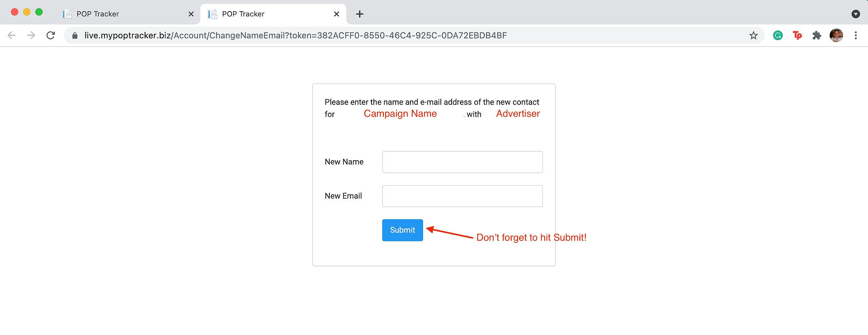Open the Chrome three-dot menu

pyautogui.click(x=856, y=35)
